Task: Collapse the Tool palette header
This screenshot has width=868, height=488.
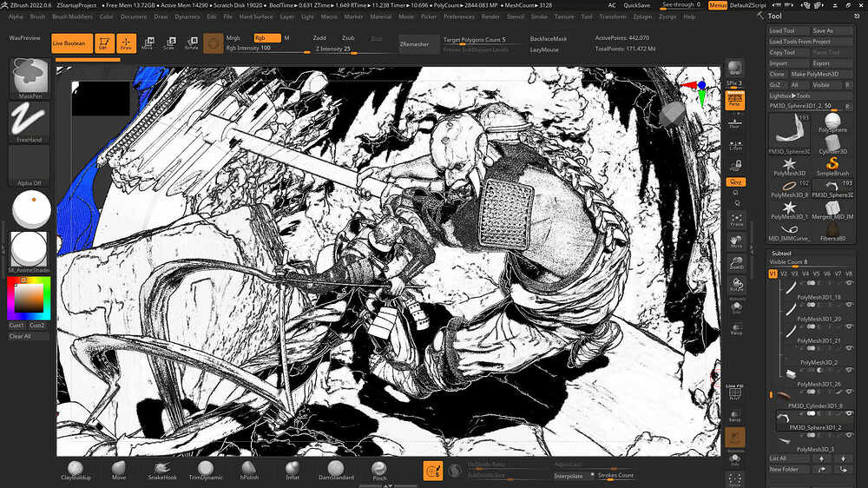Action: tap(774, 16)
